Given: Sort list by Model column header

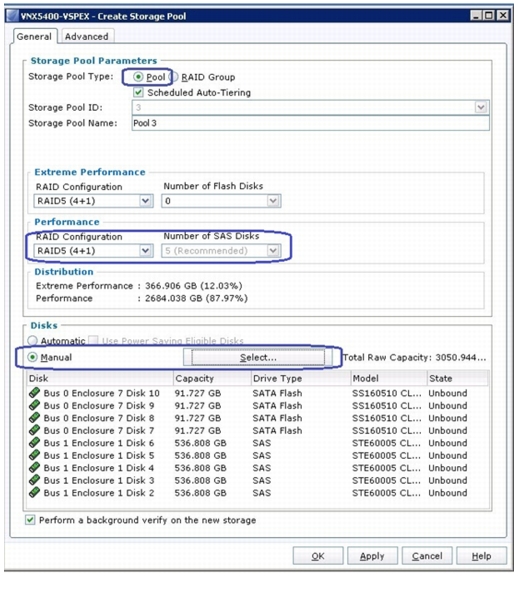Looking at the screenshot, I should click(x=389, y=378).
